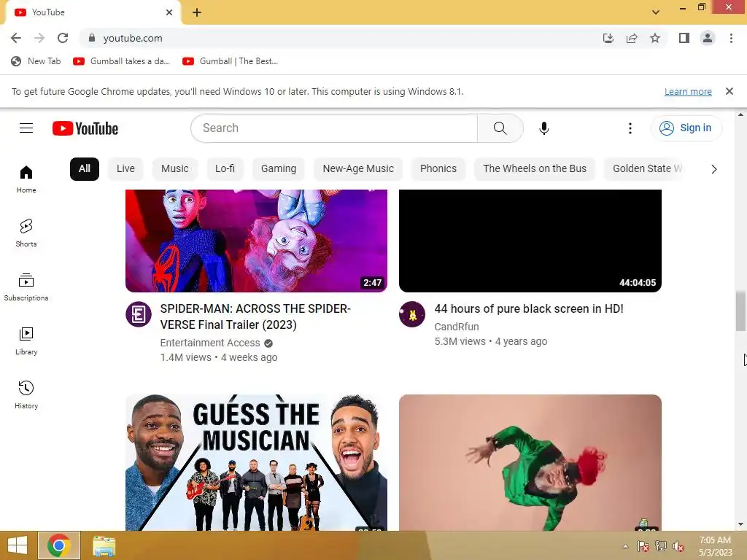Open 'Gumball takes a da...' bookmark
The width and height of the screenshot is (747, 560).
(122, 61)
